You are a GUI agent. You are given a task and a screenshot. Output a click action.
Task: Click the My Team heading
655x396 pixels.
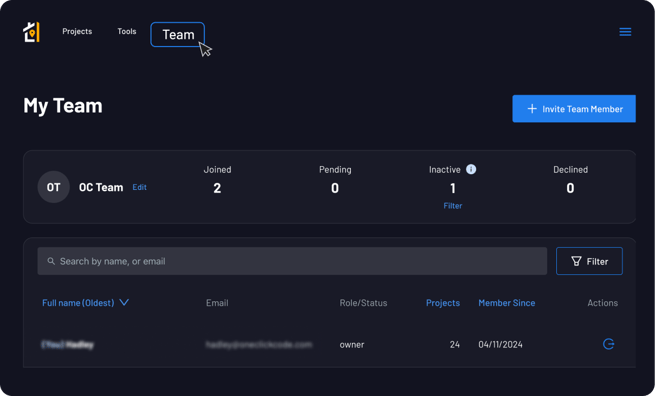[x=63, y=106]
